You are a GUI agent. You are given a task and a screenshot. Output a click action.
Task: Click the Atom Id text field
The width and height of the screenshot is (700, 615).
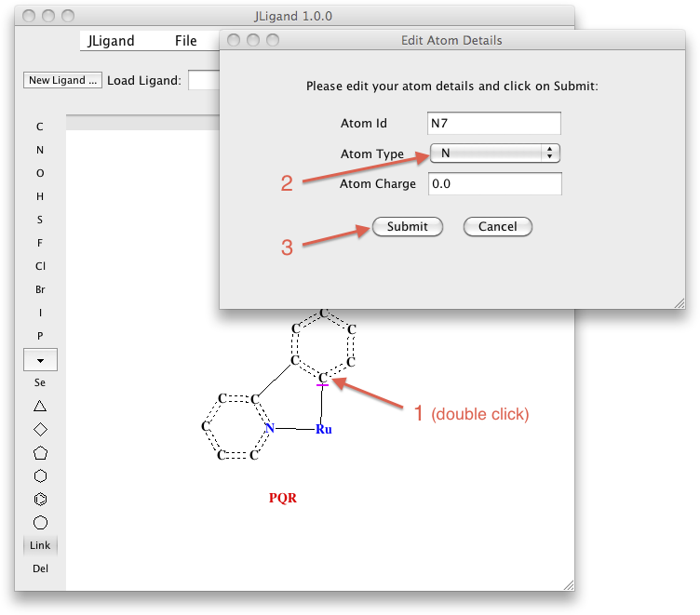[x=494, y=124]
